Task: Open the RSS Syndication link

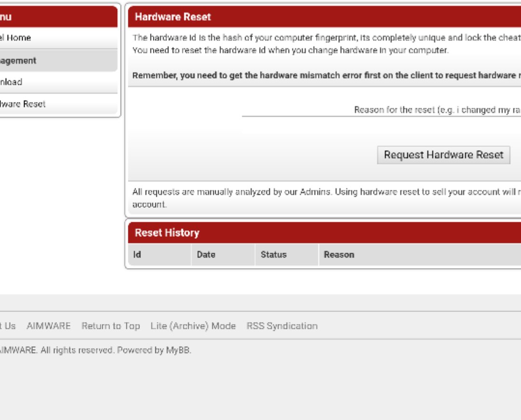Action: tap(282, 325)
